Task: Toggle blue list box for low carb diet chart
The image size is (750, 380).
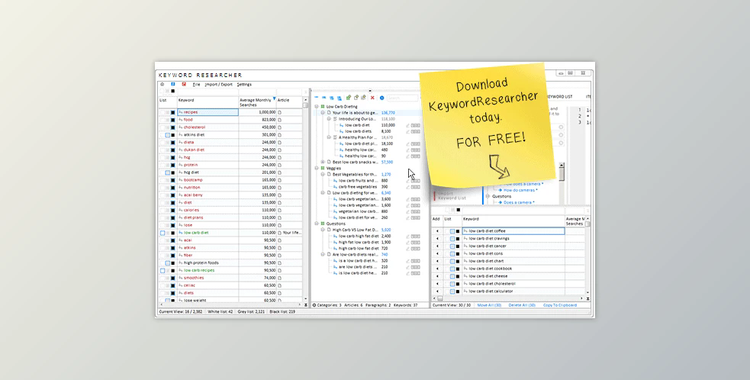Action: pyautogui.click(x=452, y=261)
